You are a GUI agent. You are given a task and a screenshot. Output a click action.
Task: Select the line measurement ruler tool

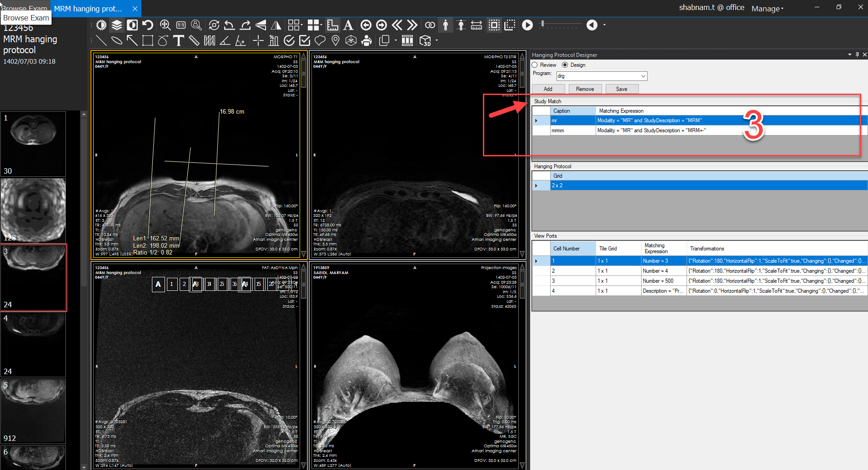click(194, 40)
